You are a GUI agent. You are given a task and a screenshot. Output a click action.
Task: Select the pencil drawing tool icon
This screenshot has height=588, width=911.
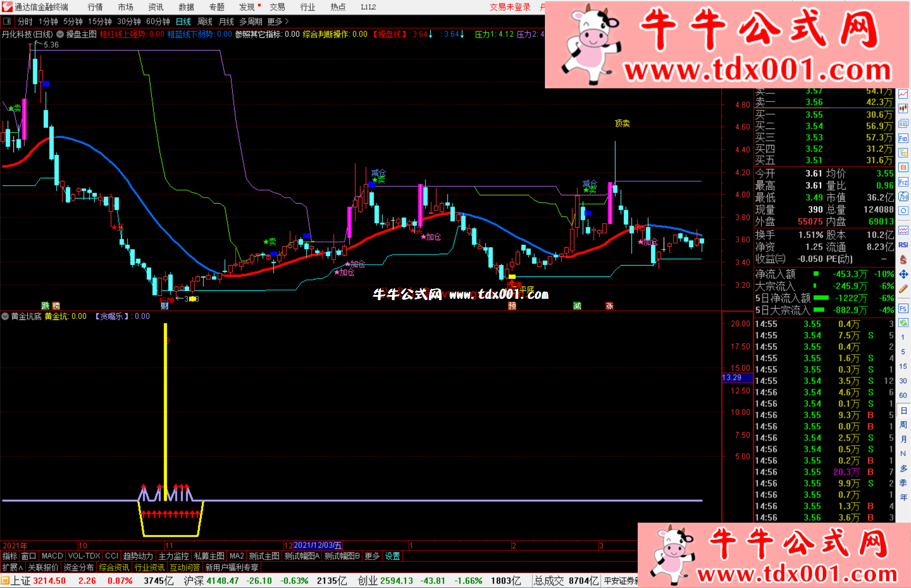pos(903,289)
